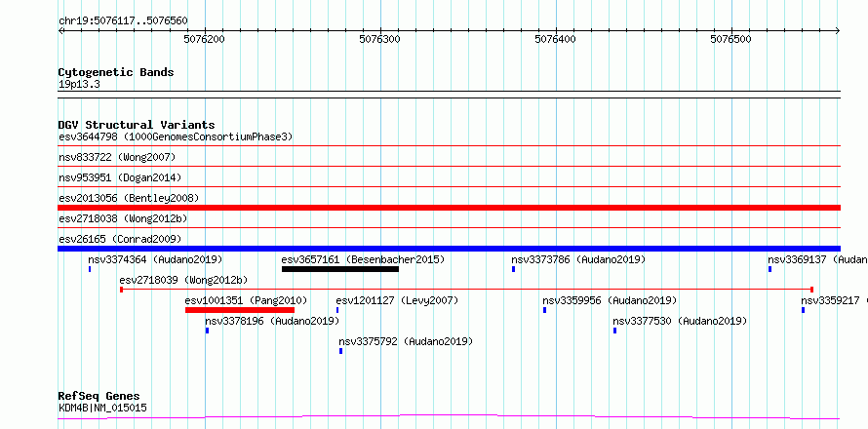Screen dimensions: 868x429
Task: Click the nsv3375792 (Audano2019) text label
Action: click(406, 341)
